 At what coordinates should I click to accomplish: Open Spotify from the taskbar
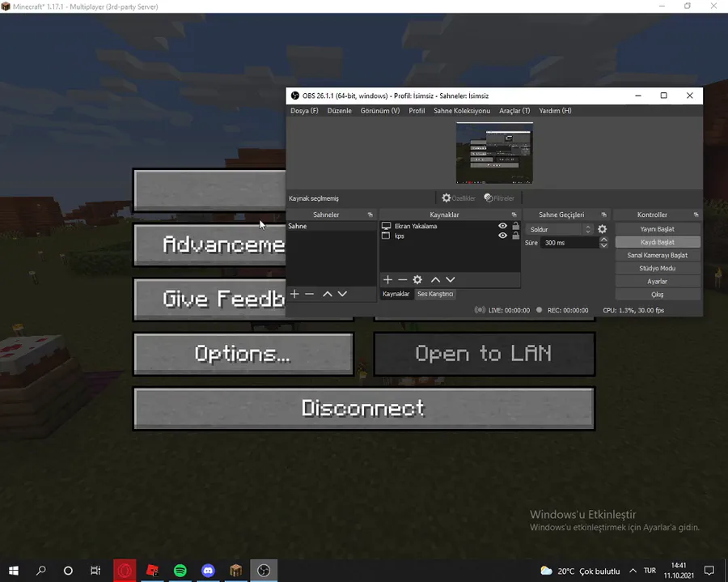pos(180,571)
